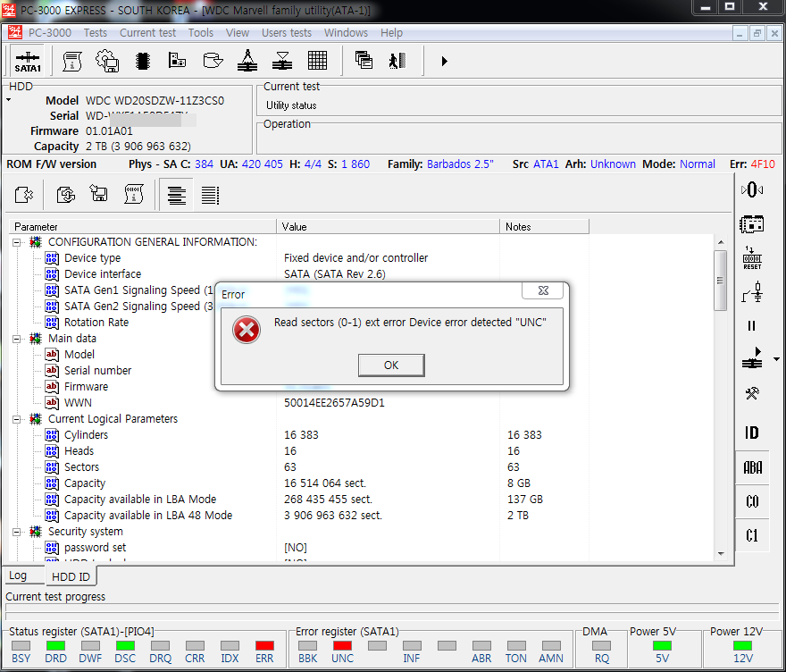Click the refresh gear icon in secondary toolbar
The height and width of the screenshot is (672, 786).
click(x=66, y=195)
